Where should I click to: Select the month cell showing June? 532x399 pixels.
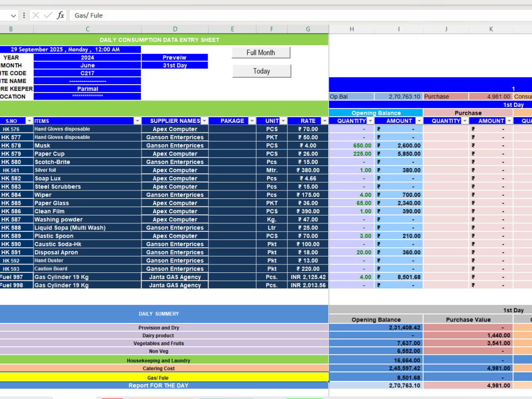[x=87, y=65]
